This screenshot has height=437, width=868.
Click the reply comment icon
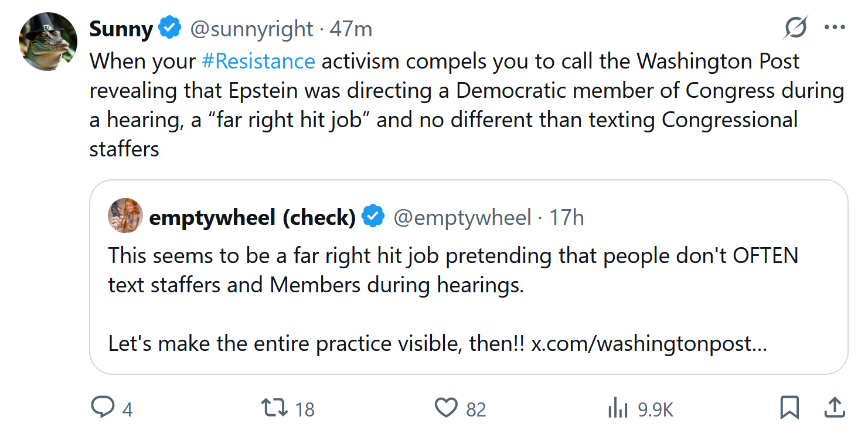[103, 408]
